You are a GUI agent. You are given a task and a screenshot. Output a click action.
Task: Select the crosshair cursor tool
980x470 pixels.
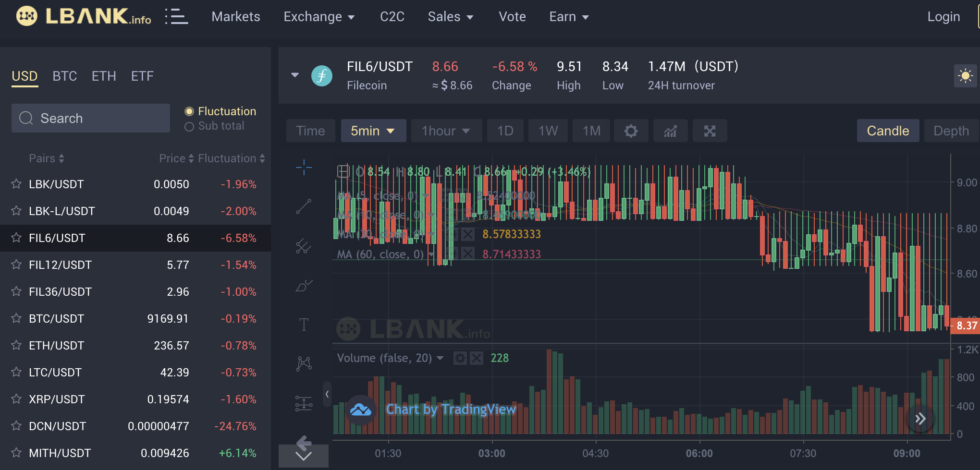304,167
